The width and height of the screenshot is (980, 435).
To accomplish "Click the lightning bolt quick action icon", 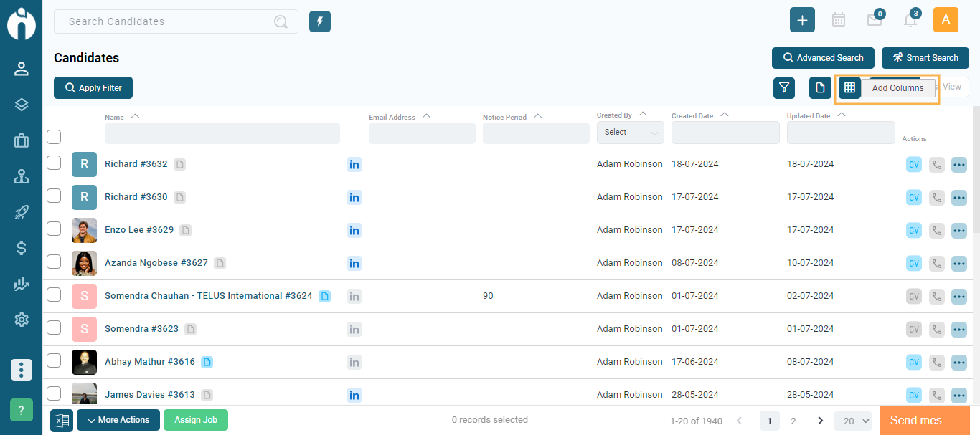I will click(320, 21).
